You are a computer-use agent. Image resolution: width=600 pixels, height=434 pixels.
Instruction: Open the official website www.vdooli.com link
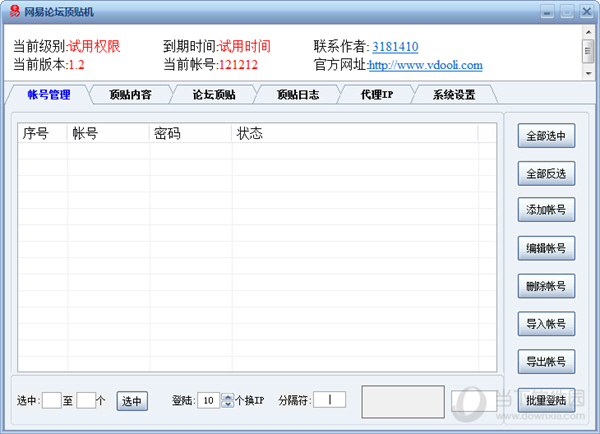[x=425, y=66]
